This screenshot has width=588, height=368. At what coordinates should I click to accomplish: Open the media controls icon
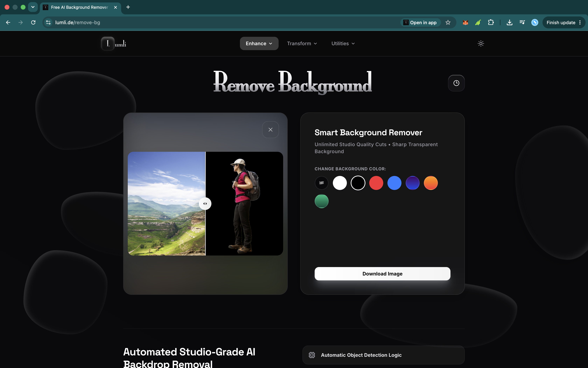[x=522, y=23]
